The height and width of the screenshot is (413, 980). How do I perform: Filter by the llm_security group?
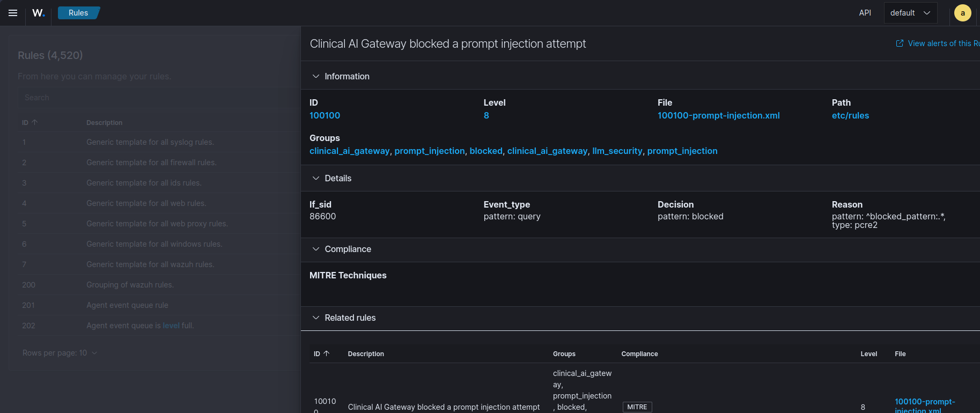pyautogui.click(x=617, y=151)
